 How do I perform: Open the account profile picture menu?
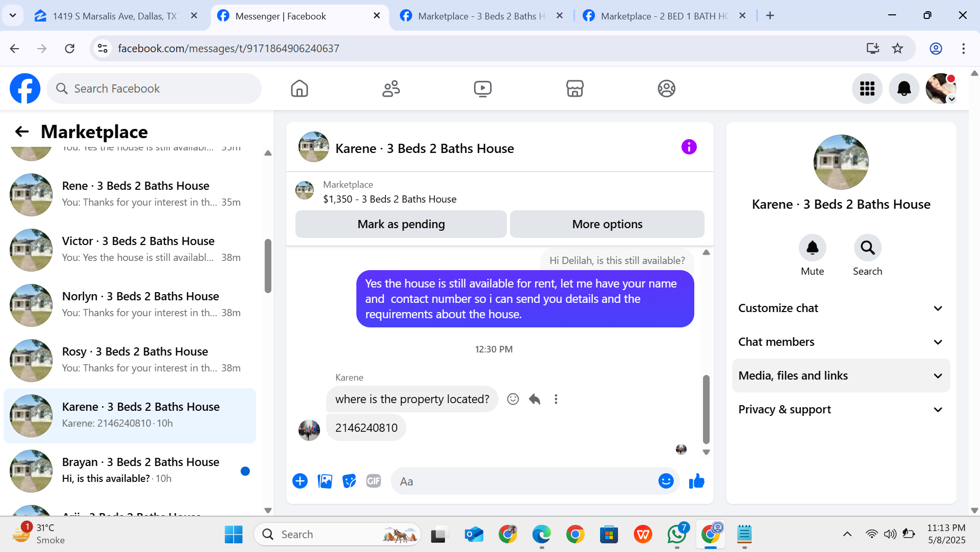[x=941, y=89]
